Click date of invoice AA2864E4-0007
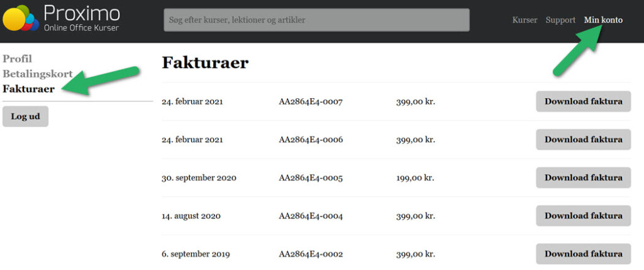The width and height of the screenshot is (644, 270). click(192, 102)
